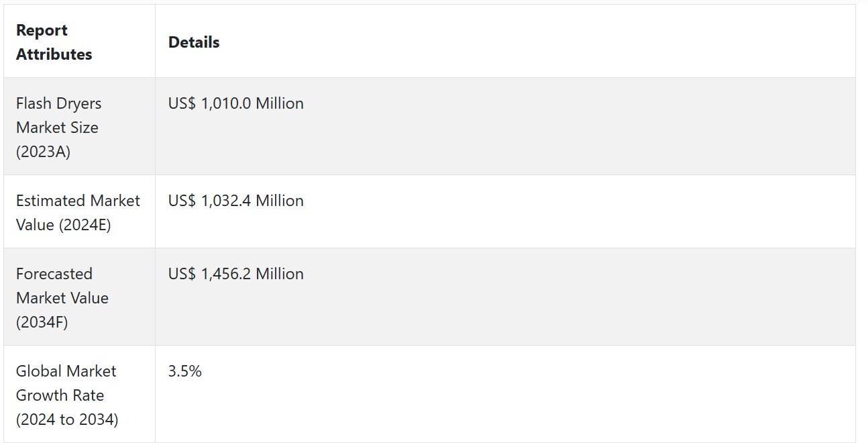868x443 pixels.
Task: Click the word Attributes in the header
Action: [54, 54]
